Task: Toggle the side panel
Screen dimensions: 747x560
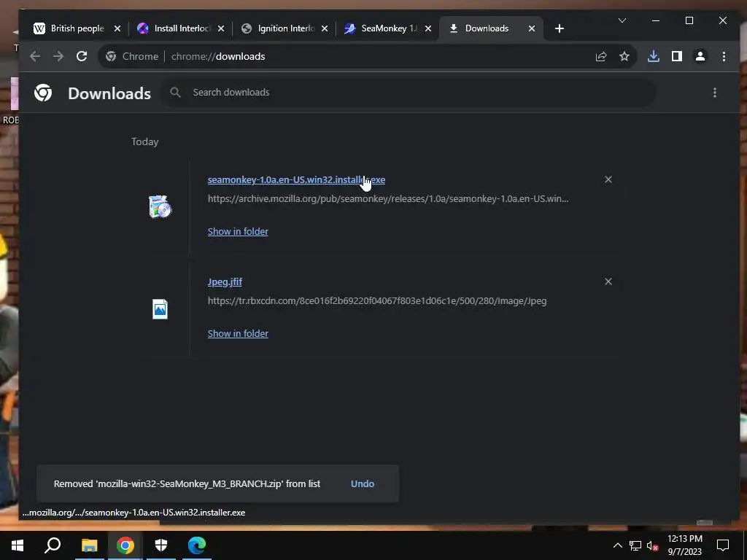Action: tap(677, 56)
